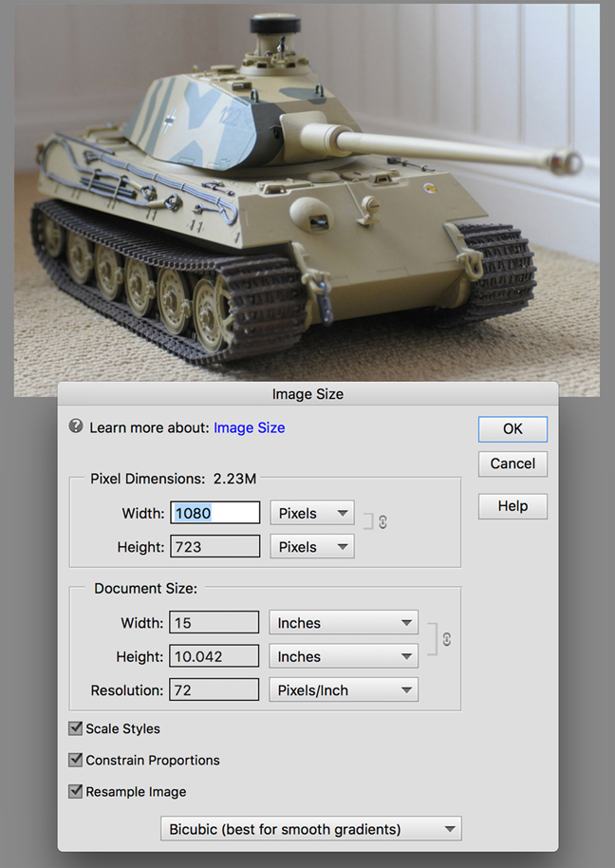
Task: Click the Pixel Dimensions chain link icon
Action: [x=382, y=521]
